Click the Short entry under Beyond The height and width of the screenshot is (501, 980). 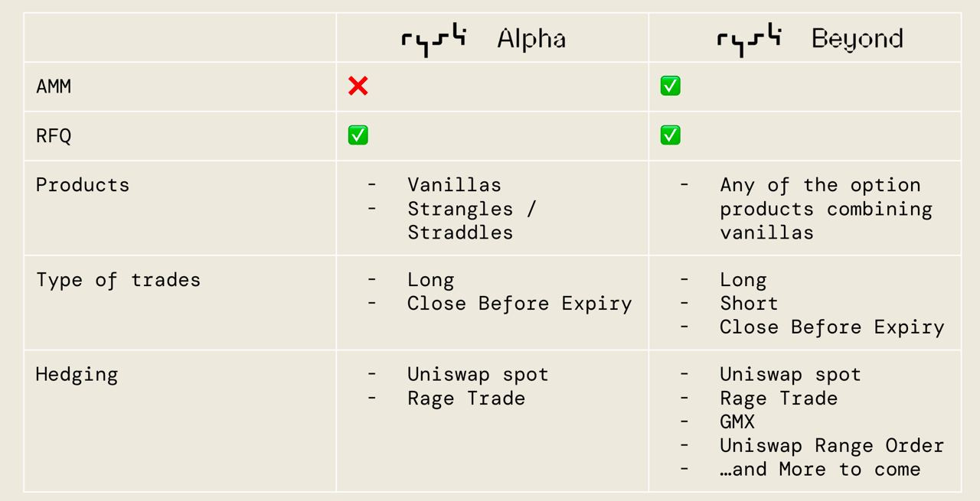tap(749, 304)
